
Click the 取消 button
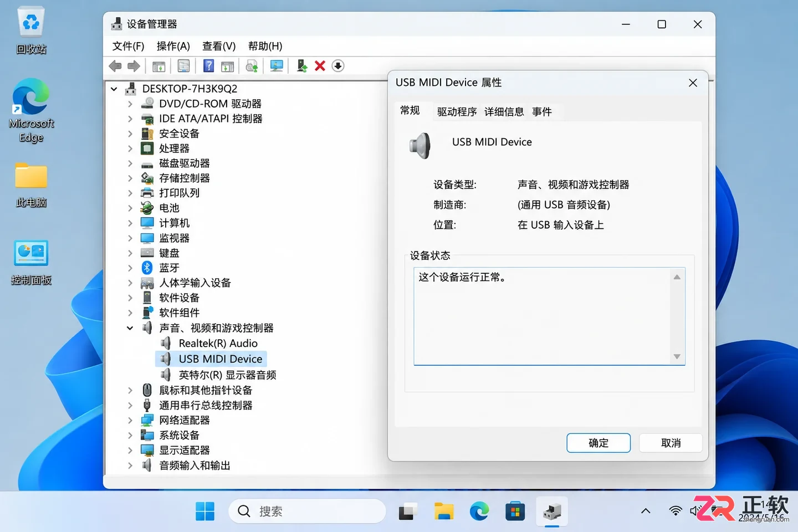tap(671, 443)
